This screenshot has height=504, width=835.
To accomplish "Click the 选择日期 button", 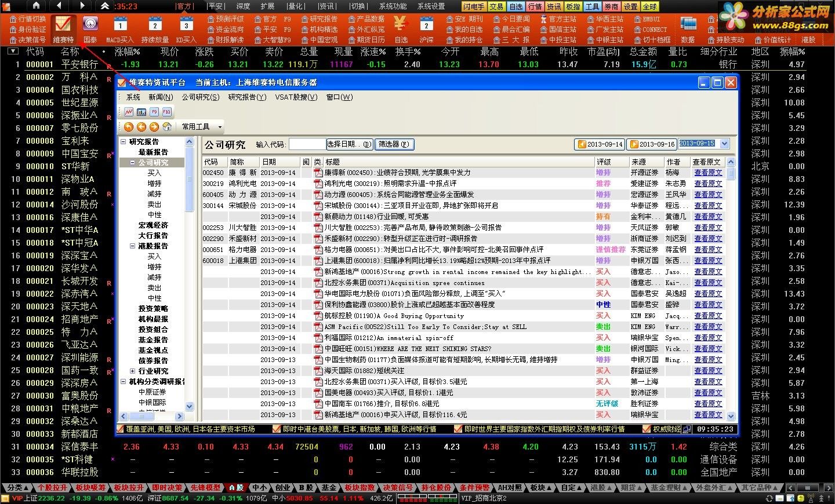I will (349, 144).
